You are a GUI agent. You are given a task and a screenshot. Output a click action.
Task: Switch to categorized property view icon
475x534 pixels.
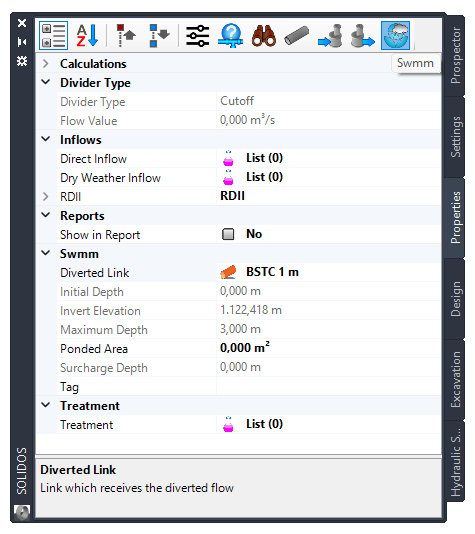coord(53,35)
